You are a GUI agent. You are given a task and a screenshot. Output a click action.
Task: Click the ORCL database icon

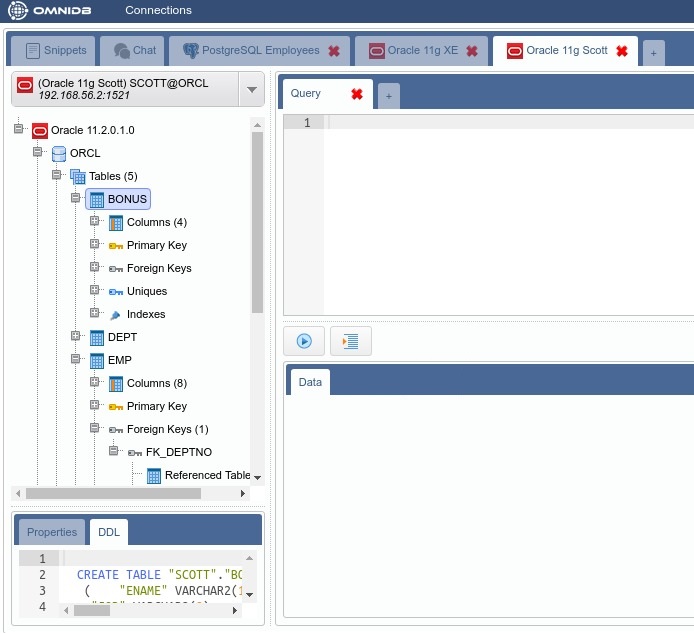coord(59,153)
